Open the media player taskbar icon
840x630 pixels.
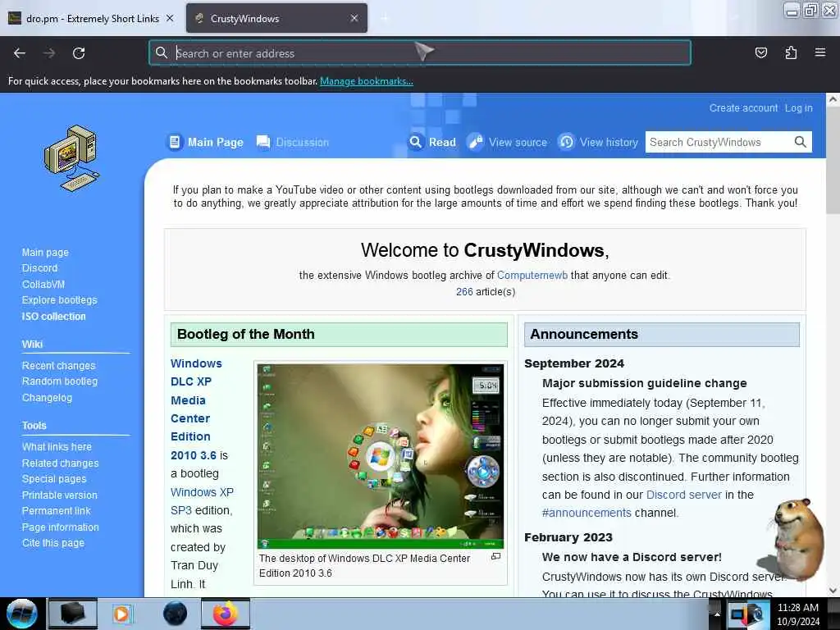[x=121, y=614]
